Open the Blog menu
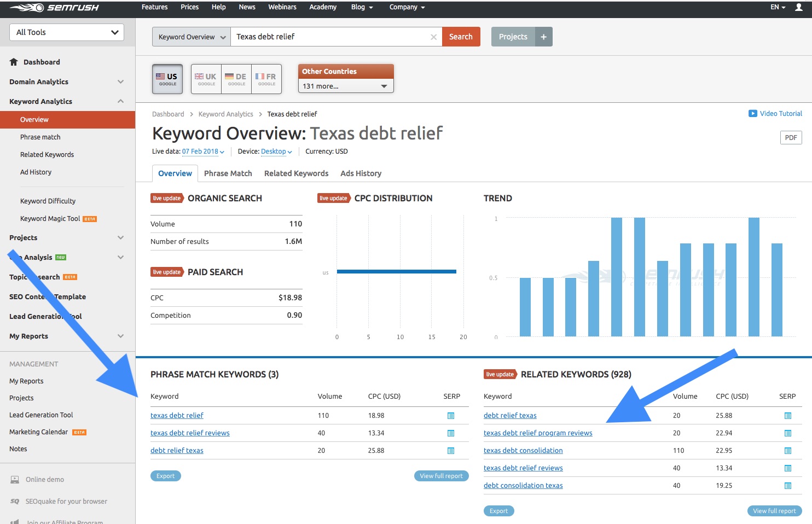This screenshot has height=524, width=812. (x=362, y=7)
